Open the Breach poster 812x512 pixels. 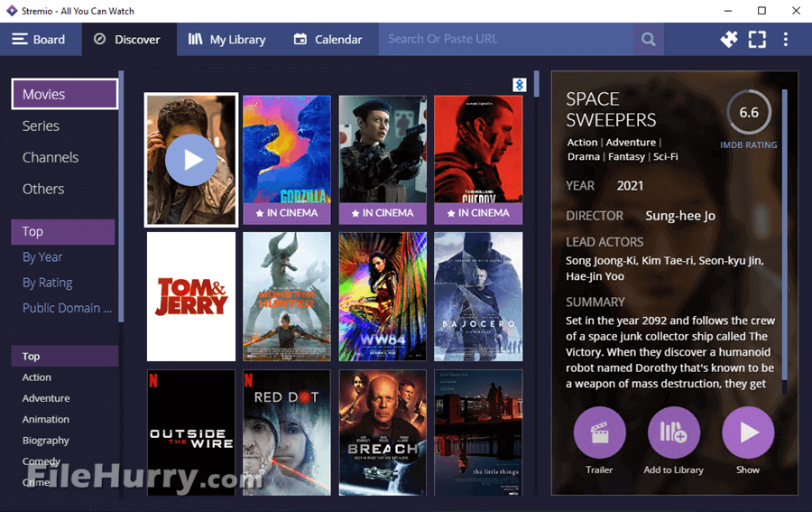point(383,433)
